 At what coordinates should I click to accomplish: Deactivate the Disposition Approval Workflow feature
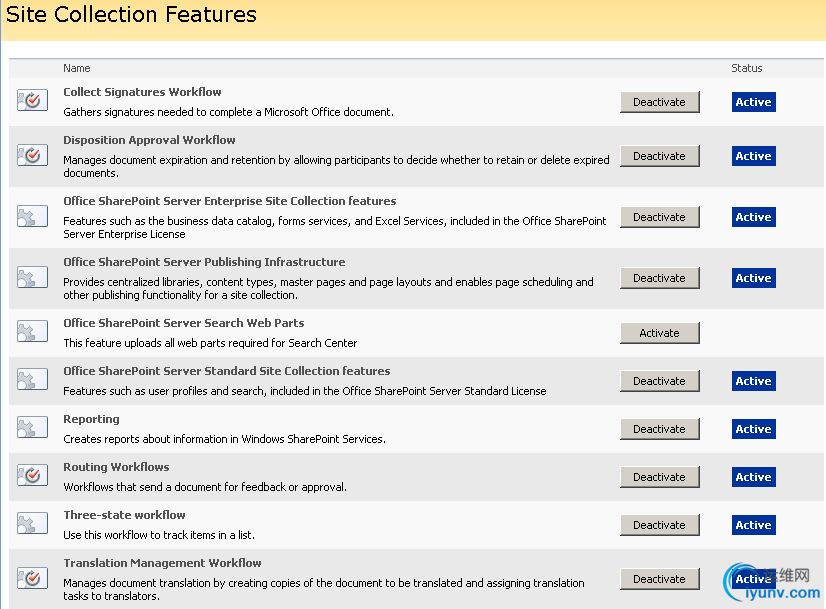(659, 156)
